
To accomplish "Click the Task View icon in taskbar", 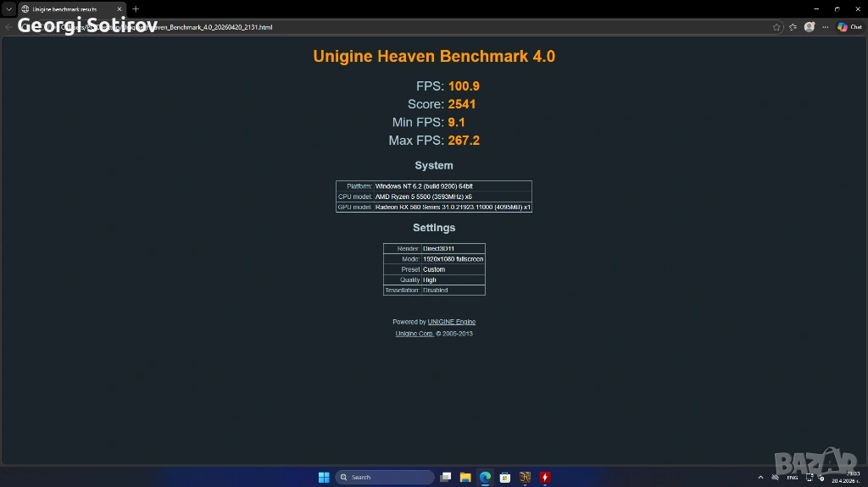I will click(446, 477).
